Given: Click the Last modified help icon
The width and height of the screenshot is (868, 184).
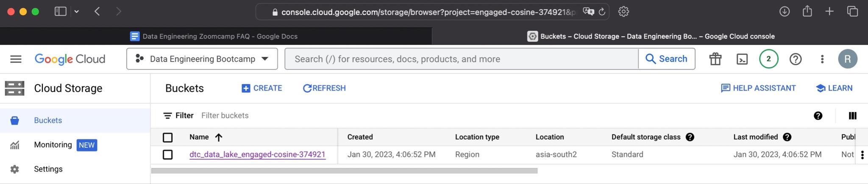Looking at the screenshot, I should 787,137.
